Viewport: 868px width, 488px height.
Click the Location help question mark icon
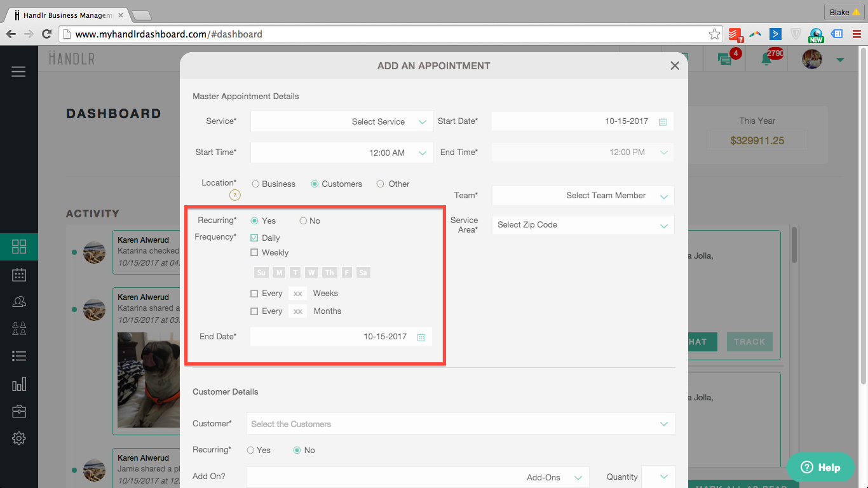click(235, 195)
